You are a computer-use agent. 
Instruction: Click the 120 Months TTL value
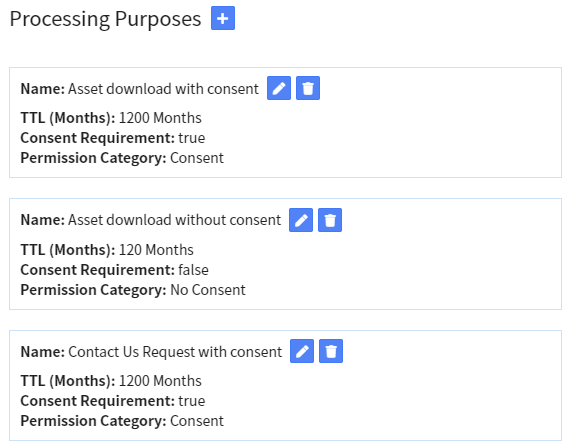(x=156, y=250)
